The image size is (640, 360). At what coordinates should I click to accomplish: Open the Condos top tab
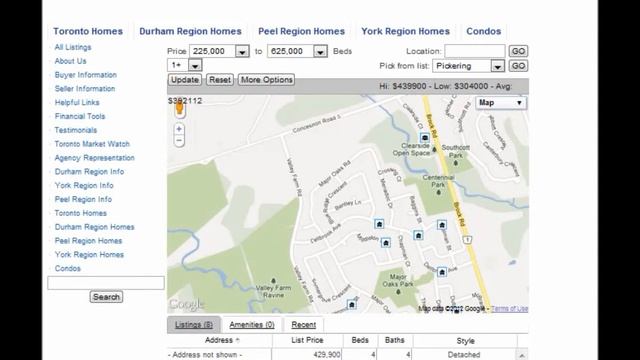coord(483,31)
